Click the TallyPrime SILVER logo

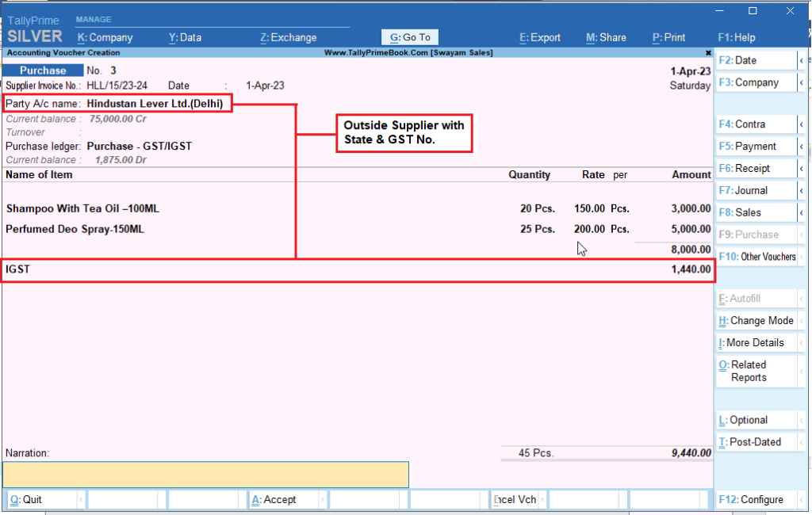34,29
